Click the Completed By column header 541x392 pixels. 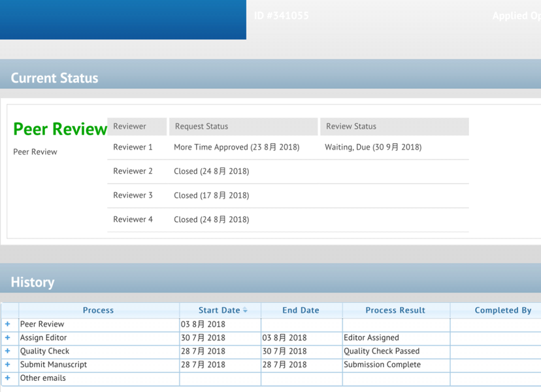[502, 310]
